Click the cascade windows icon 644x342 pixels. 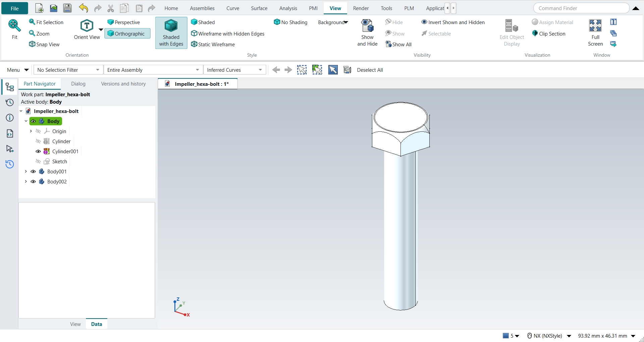tap(613, 33)
